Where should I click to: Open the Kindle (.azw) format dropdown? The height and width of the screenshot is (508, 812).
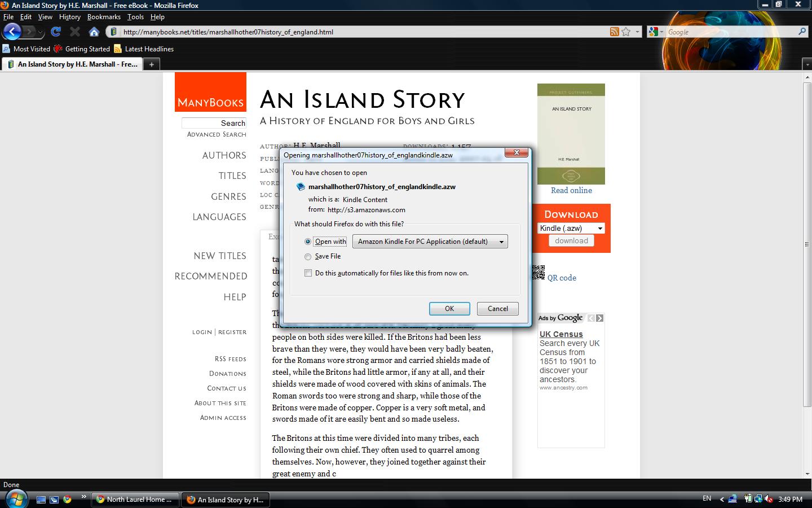point(571,228)
